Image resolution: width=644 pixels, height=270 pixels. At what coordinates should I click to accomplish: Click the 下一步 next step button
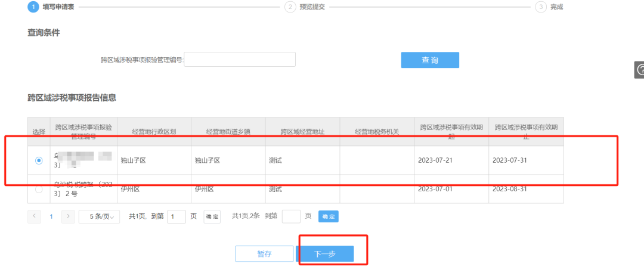(x=325, y=254)
